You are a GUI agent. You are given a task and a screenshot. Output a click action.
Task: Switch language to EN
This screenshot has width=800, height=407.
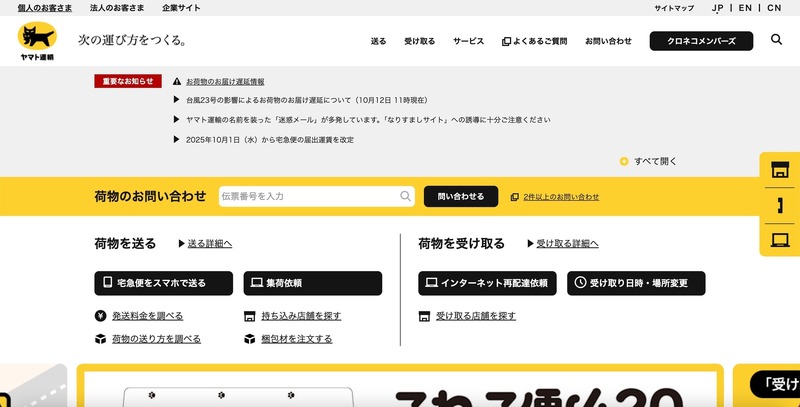746,8
